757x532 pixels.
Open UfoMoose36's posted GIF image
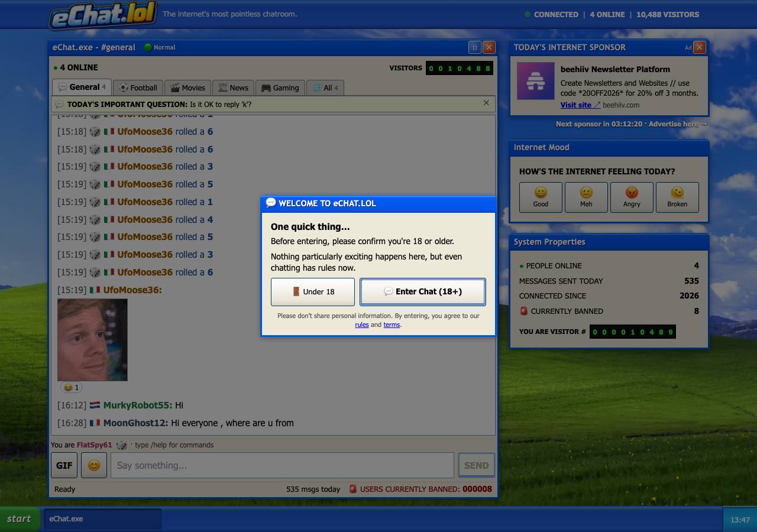coord(92,340)
